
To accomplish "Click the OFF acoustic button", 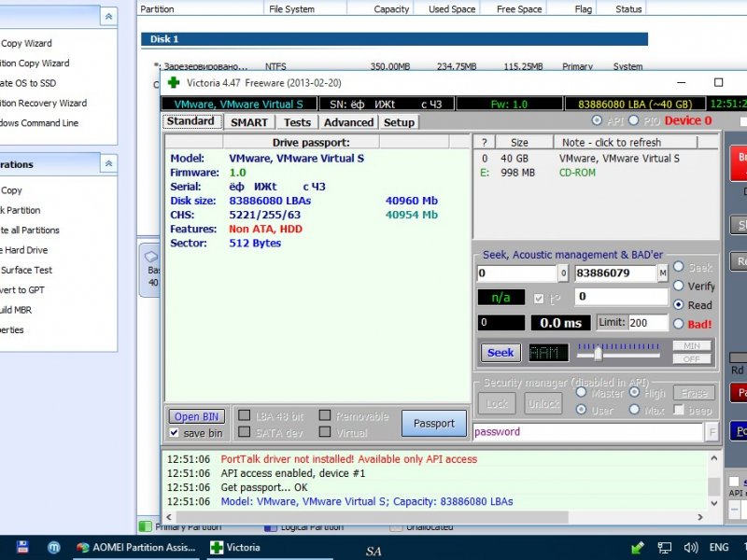I will point(692,359).
